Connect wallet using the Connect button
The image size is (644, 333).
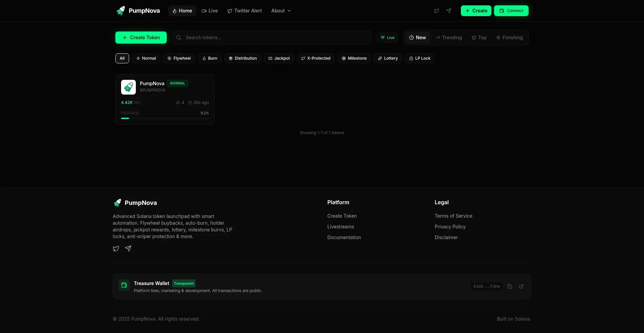(x=511, y=11)
